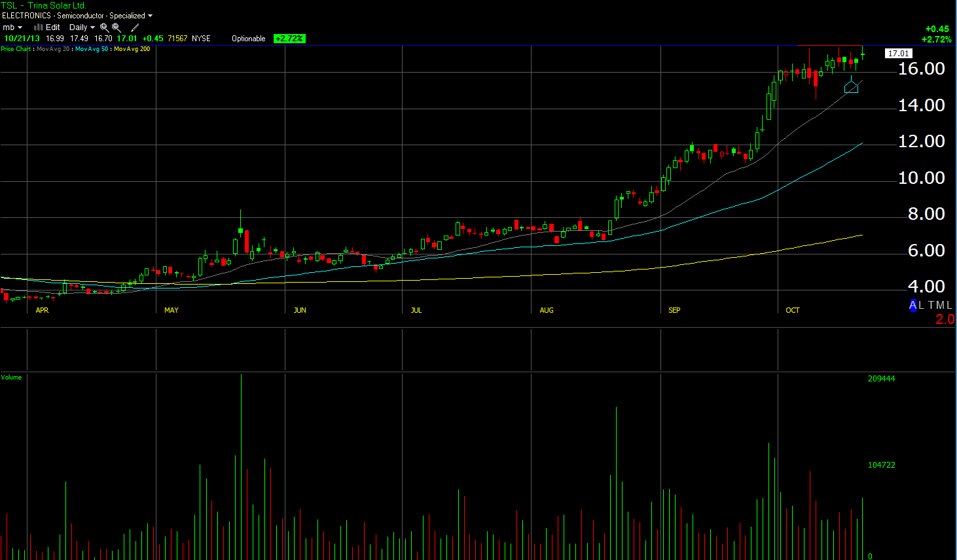957x560 pixels.
Task: Click the Edit chart button
Action: [53, 27]
